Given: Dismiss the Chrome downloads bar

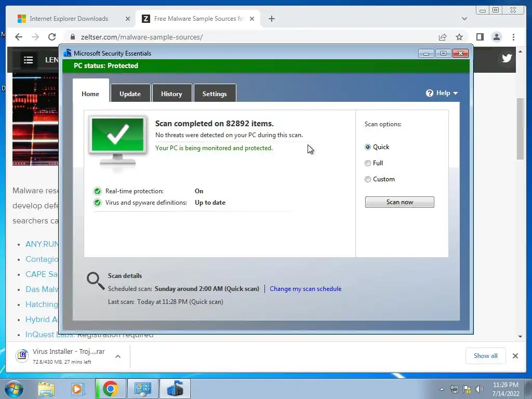Looking at the screenshot, I should tap(515, 355).
